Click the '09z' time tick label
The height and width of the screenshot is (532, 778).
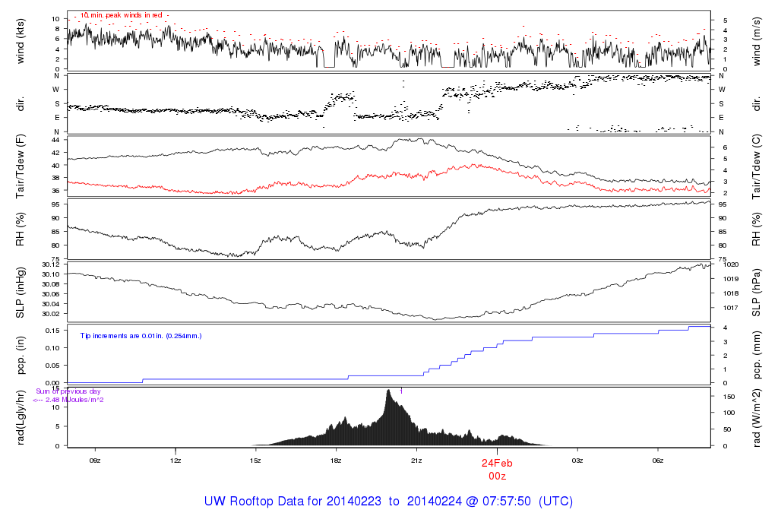(95, 461)
